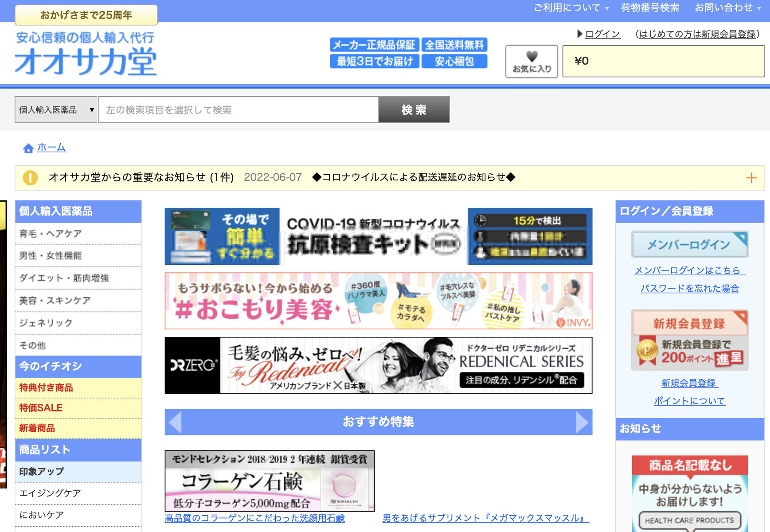Open 特価SALE in sidebar
Viewport: 770px width, 532px height.
pyautogui.click(x=78, y=408)
